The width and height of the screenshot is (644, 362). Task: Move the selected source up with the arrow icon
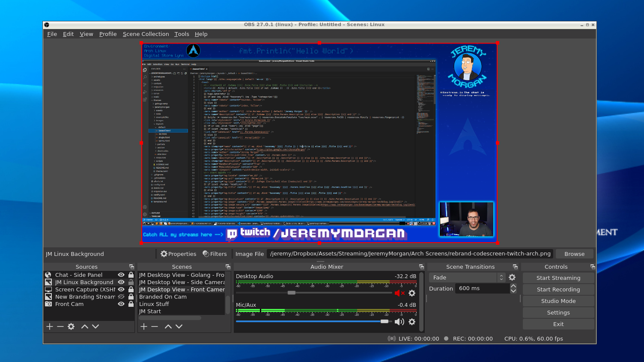point(84,326)
